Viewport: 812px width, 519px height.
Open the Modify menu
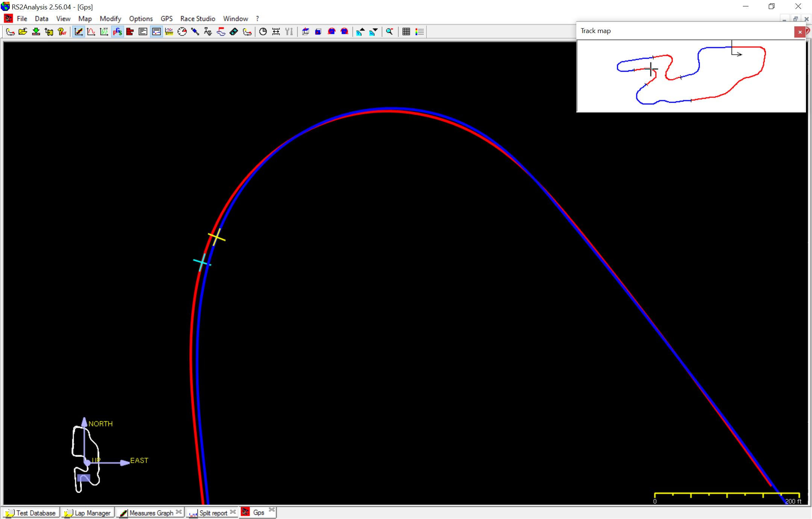110,18
